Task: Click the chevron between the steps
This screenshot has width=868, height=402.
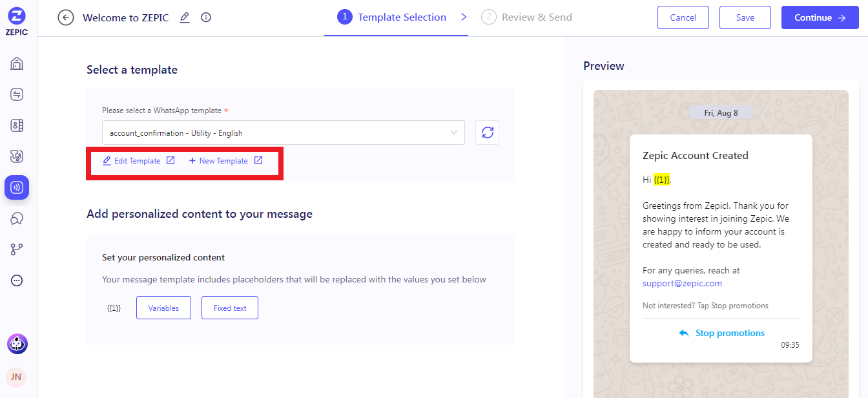Action: pyautogui.click(x=464, y=17)
